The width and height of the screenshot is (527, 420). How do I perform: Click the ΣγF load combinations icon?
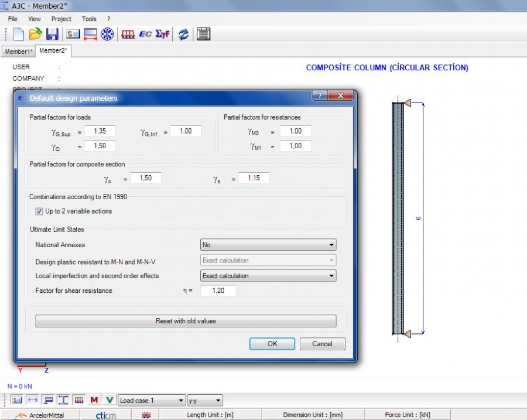tap(162, 34)
